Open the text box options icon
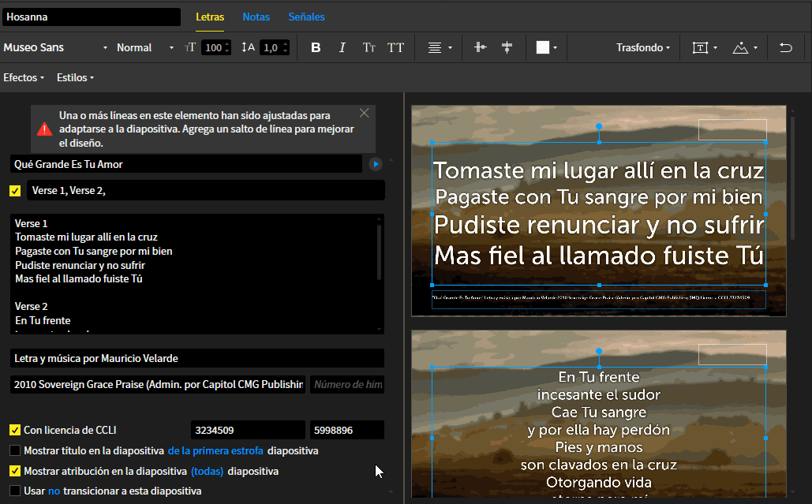The width and height of the screenshot is (812, 504). tap(700, 47)
